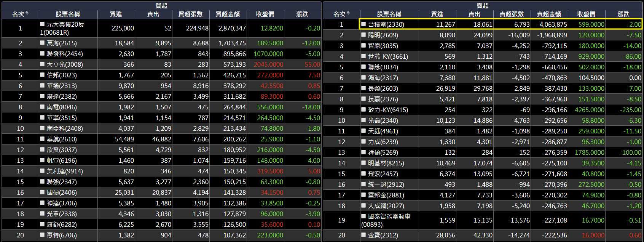The height and width of the screenshot is (242, 644).
Task: Sort sell table by 名次 arrows
Action: point(348,14)
